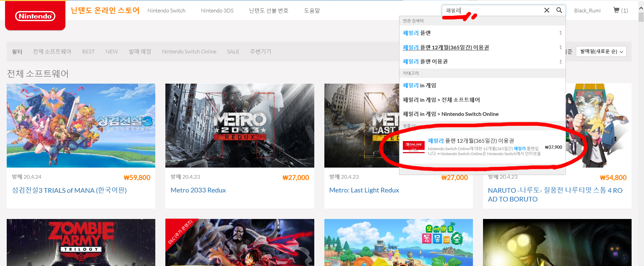Image resolution: width=644 pixels, height=266 pixels.
Task: Select the BEST filter tab
Action: (89, 51)
